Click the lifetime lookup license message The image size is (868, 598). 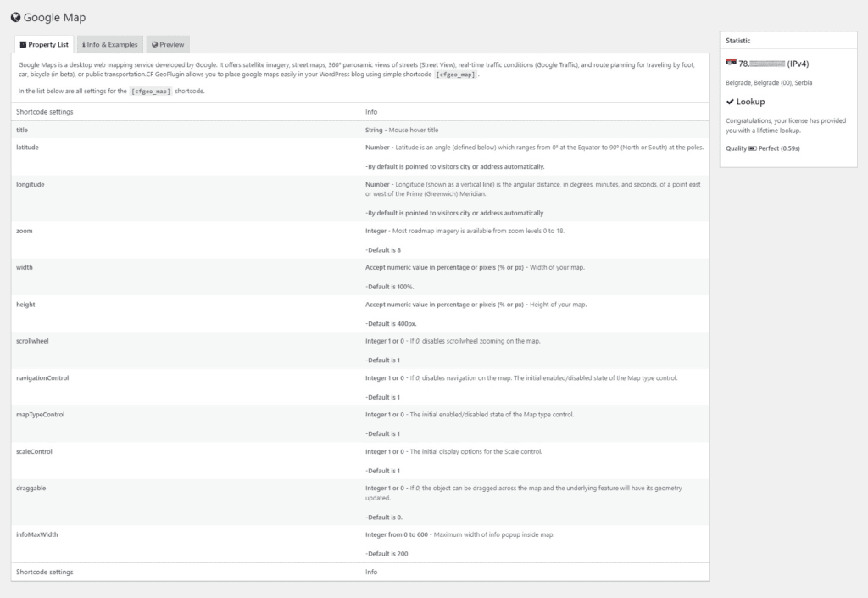tap(786, 126)
